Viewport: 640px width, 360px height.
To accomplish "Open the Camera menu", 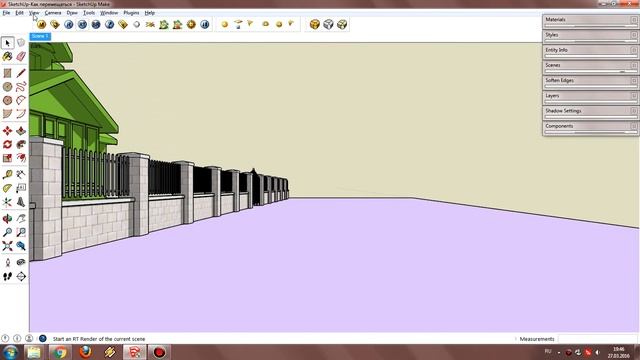I will 53,13.
